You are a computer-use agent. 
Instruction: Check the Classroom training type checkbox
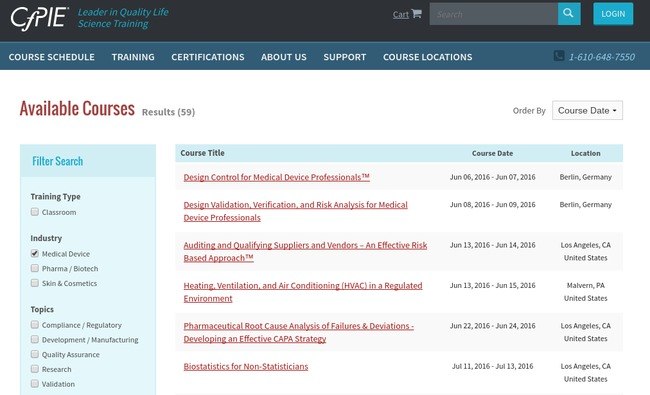pos(35,212)
